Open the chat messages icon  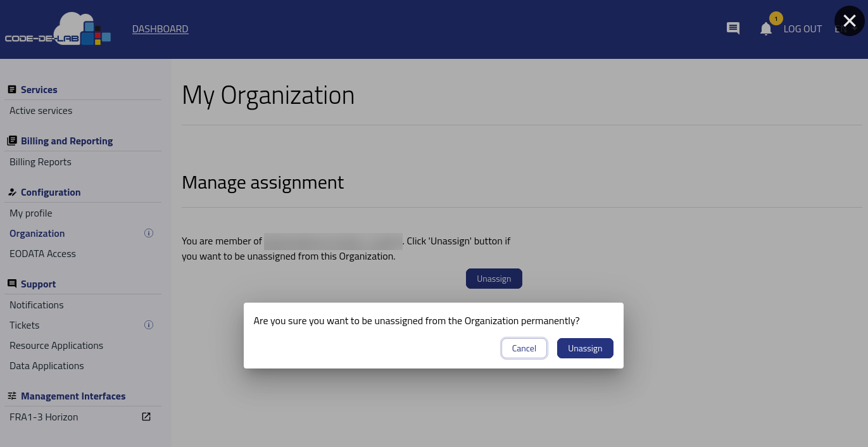[x=733, y=28]
